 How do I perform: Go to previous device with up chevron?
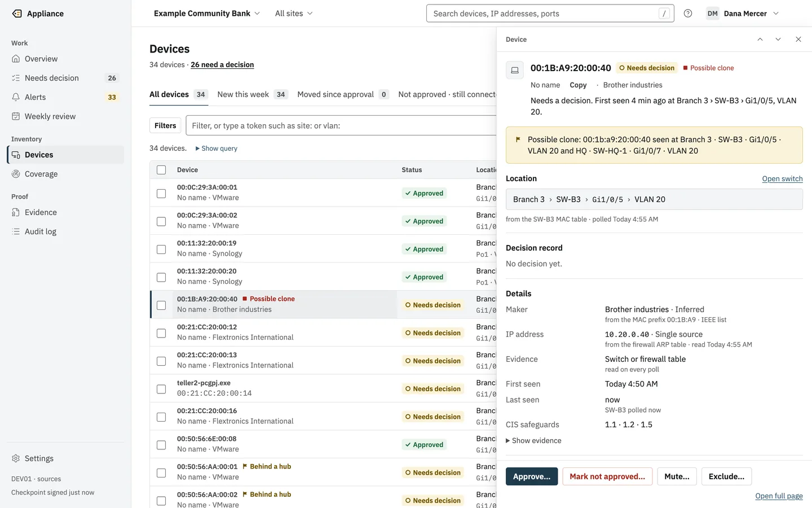tap(760, 40)
